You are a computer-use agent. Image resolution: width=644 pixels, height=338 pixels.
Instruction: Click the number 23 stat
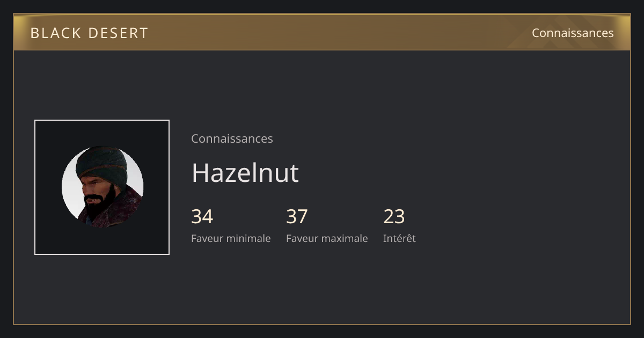[394, 216]
